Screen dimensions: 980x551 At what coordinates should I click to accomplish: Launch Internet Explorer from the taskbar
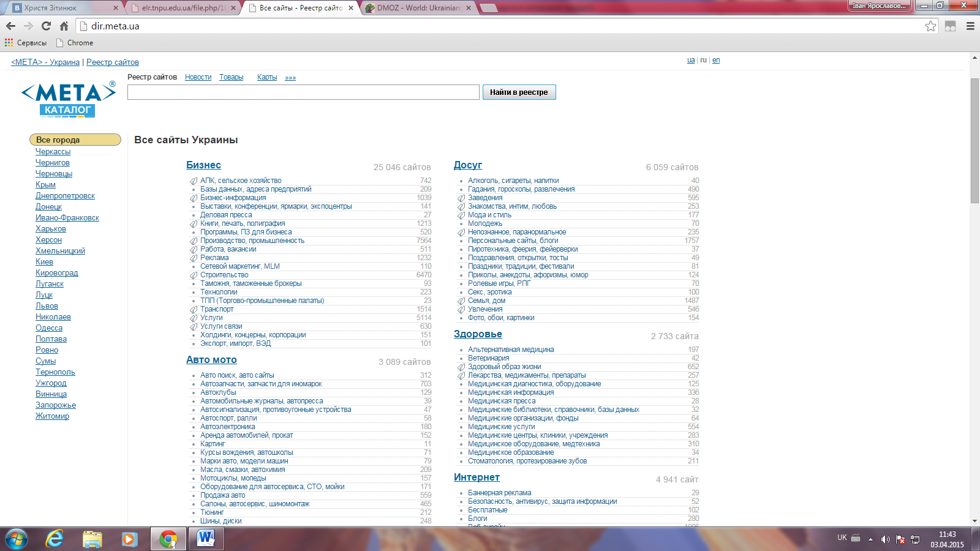click(x=55, y=539)
